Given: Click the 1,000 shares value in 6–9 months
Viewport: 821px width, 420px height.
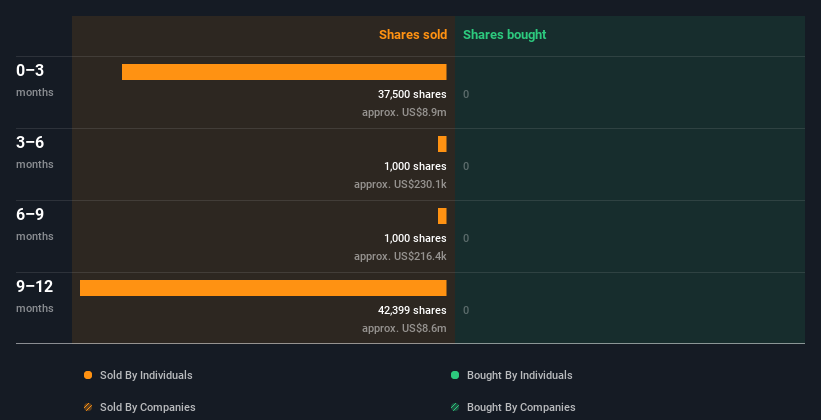Looking at the screenshot, I should pos(415,238).
